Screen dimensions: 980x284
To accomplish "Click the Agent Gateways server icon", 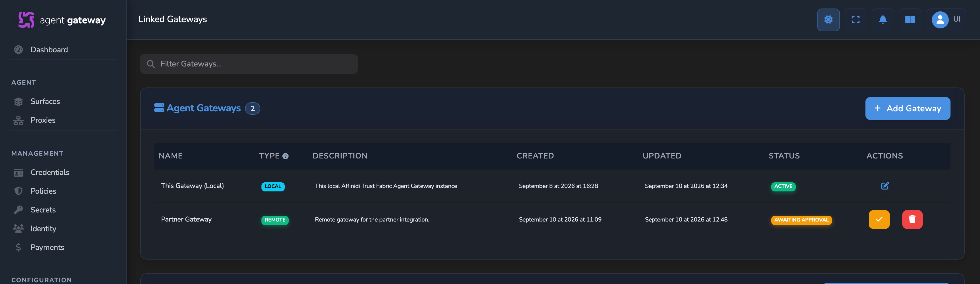I will [x=159, y=108].
